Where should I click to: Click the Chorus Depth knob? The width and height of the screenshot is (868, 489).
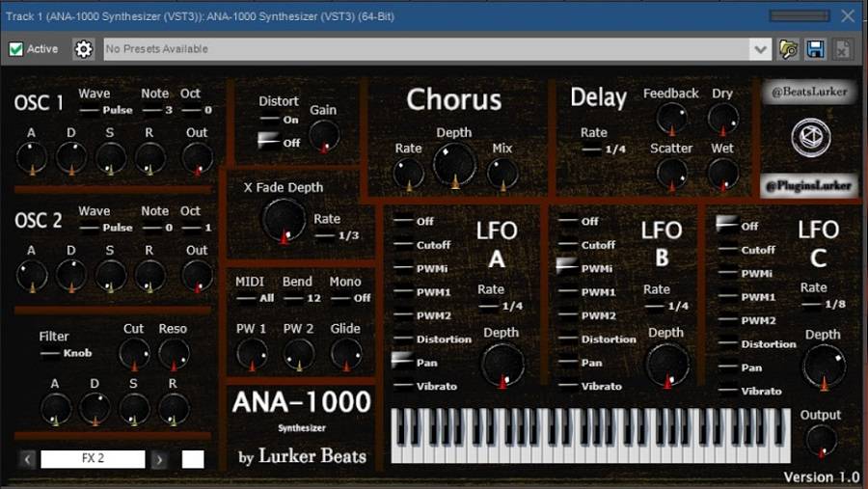click(x=453, y=164)
